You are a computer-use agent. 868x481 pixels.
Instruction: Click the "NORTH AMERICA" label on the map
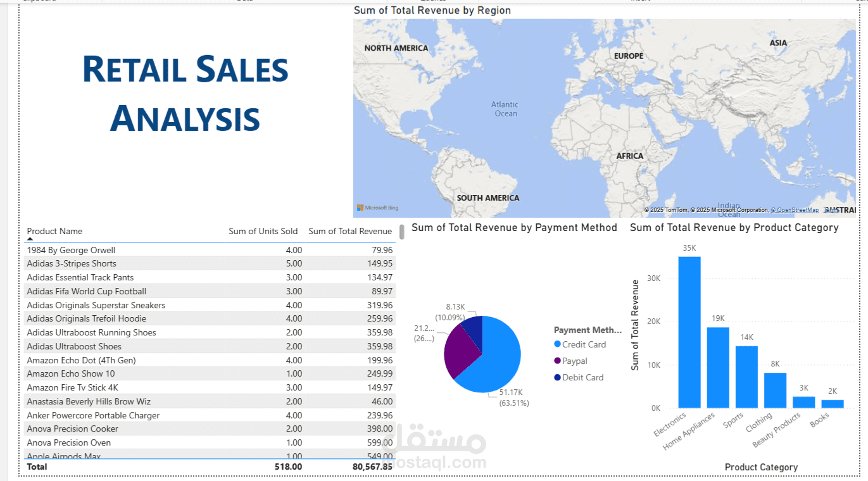tap(396, 48)
